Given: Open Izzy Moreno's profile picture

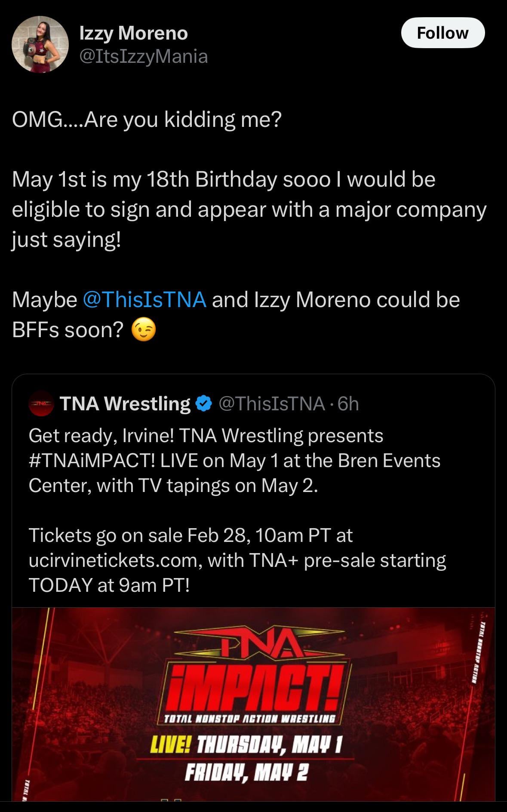Looking at the screenshot, I should tap(40, 44).
